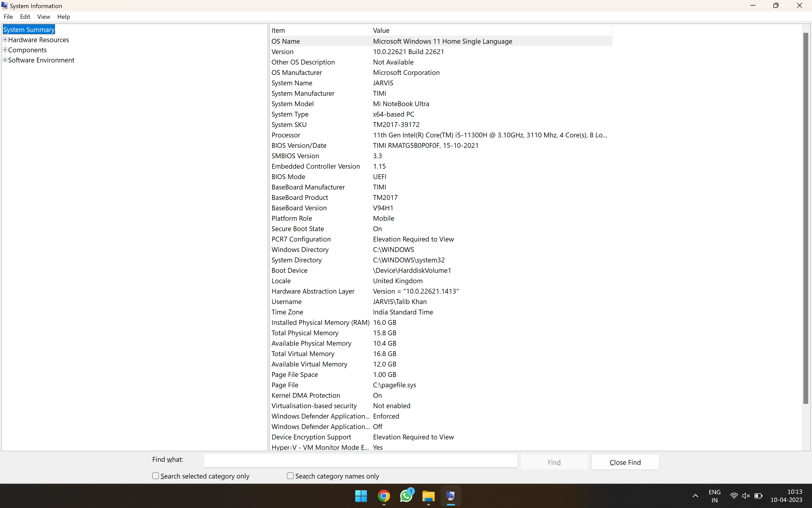Viewport: 812px width, 508px height.
Task: Expand the Components tree node
Action: click(x=5, y=50)
